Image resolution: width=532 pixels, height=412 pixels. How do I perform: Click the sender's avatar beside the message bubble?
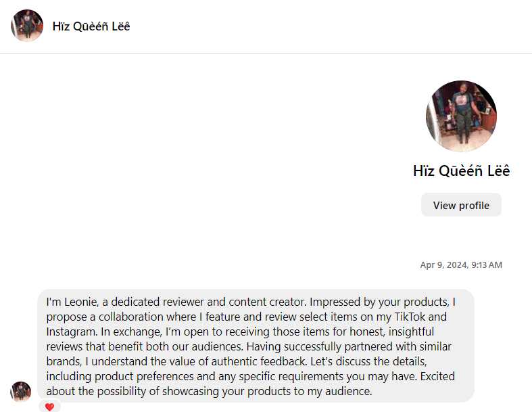(21, 391)
